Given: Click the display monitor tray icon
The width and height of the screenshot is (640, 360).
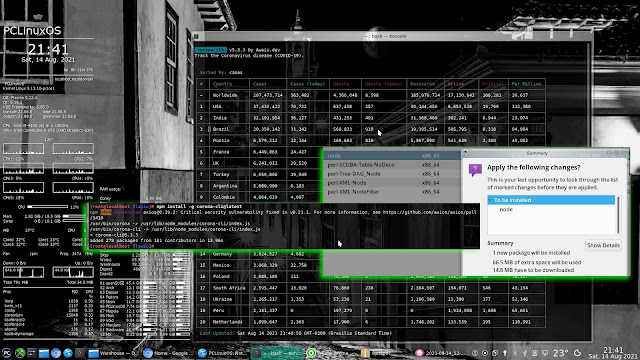Looking at the screenshot, I should click(x=545, y=353).
